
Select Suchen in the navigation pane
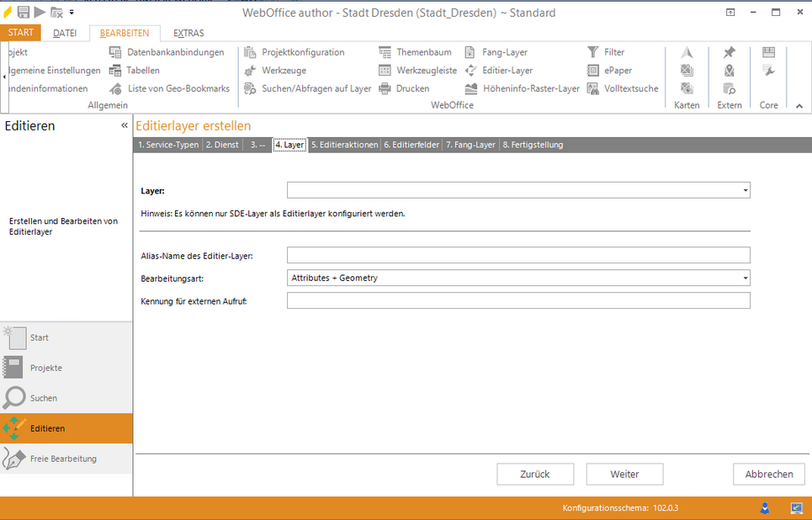pyautogui.click(x=44, y=398)
